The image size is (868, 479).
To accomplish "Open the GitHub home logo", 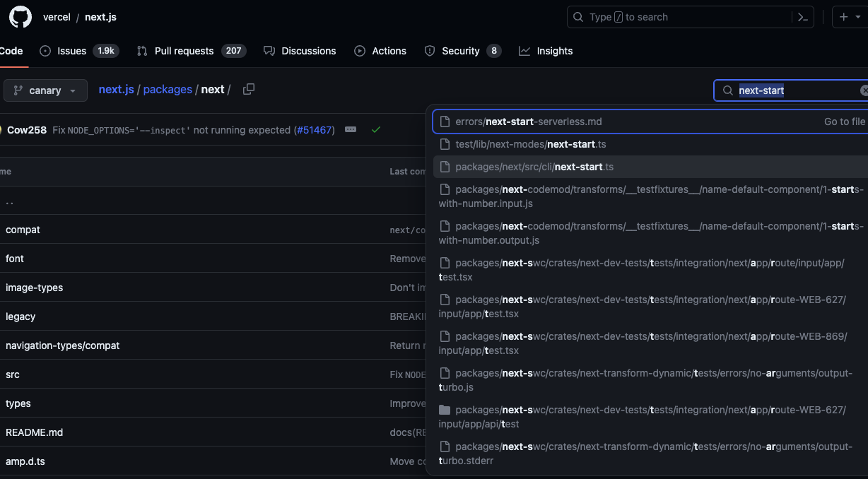I will click(x=20, y=17).
